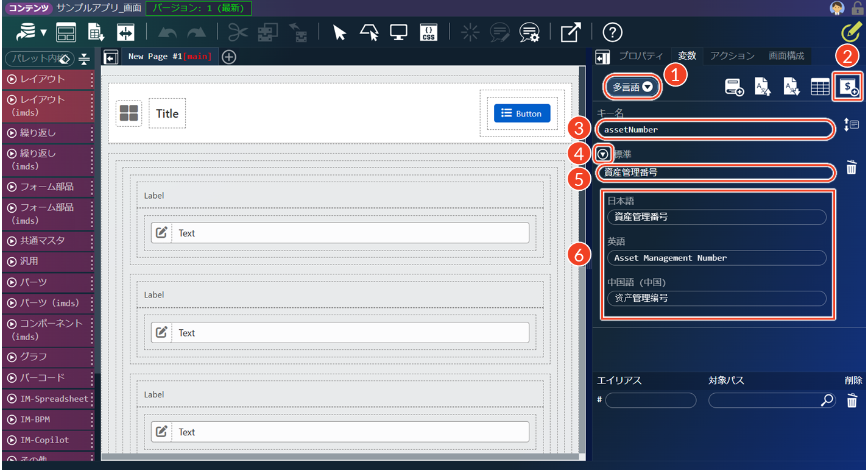Screen dimensions: 868x470
Task: Select the arrow pointer tool
Action: (339, 33)
